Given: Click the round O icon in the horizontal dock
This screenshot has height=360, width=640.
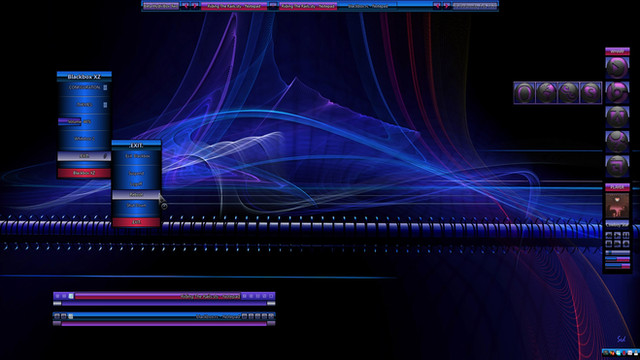Looking at the screenshot, I should (524, 93).
